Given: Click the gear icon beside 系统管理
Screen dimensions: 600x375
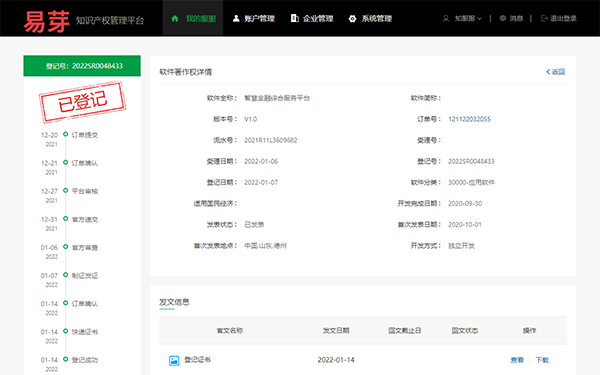Looking at the screenshot, I should pyautogui.click(x=352, y=18).
